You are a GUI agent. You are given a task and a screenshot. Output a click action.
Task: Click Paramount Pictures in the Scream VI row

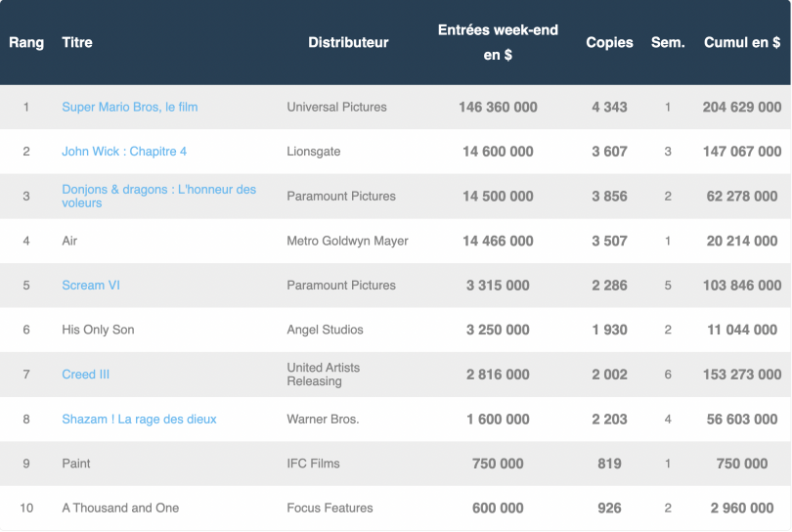point(341,286)
